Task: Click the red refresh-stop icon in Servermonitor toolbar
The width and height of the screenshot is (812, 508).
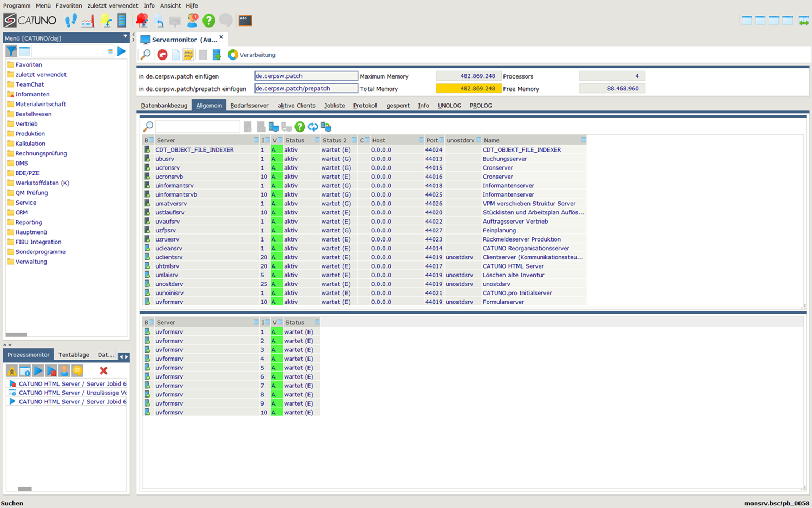Action: (x=162, y=55)
